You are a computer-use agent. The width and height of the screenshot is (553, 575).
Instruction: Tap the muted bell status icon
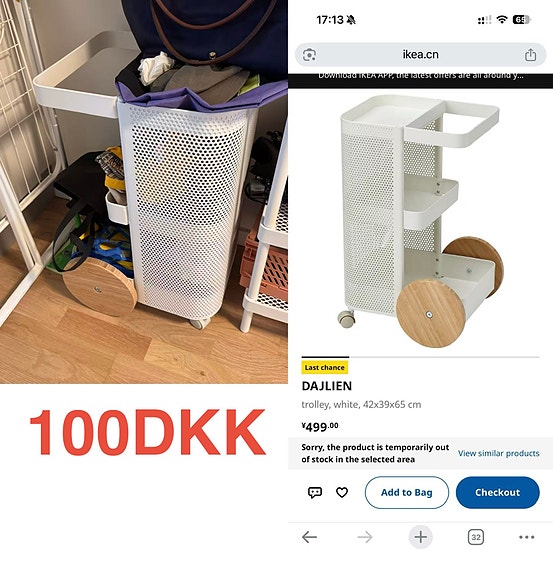coord(351,20)
